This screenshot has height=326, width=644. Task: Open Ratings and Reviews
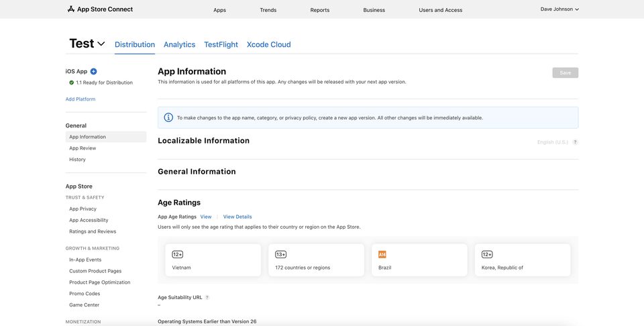93,231
